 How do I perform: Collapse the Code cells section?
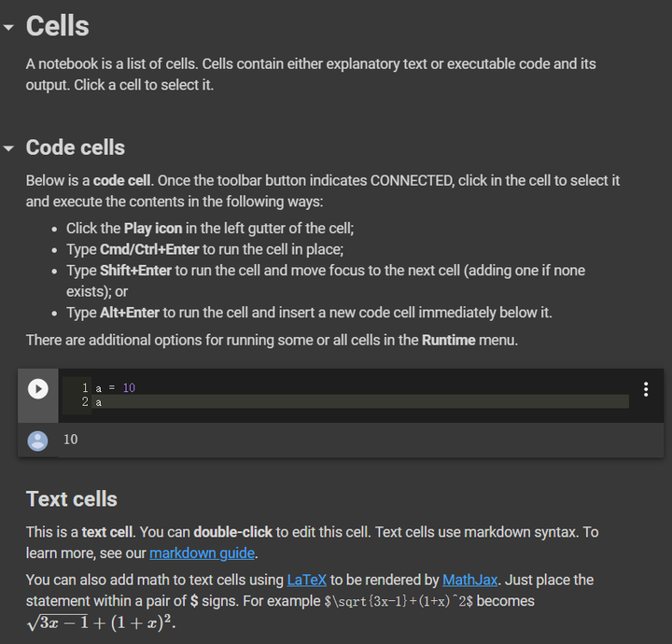pyautogui.click(x=9, y=148)
